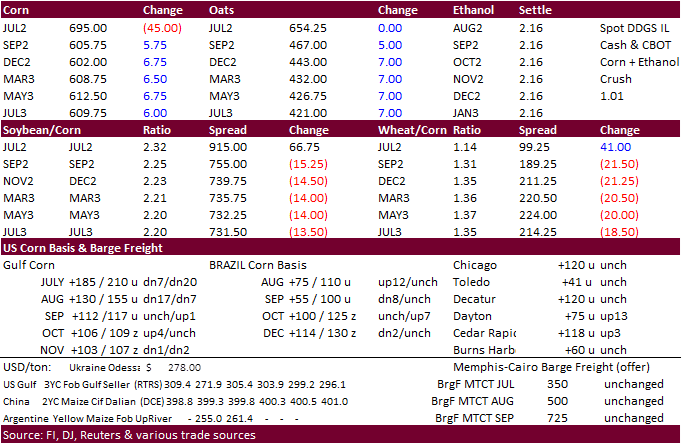Click the Corn column header

[19, 11]
